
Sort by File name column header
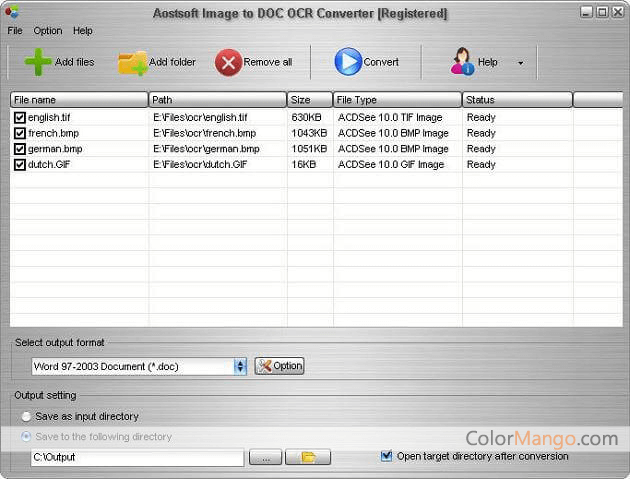click(x=79, y=100)
